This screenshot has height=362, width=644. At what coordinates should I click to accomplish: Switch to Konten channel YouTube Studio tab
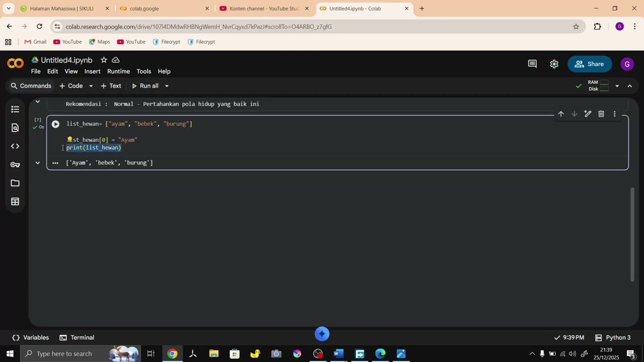coord(264,9)
